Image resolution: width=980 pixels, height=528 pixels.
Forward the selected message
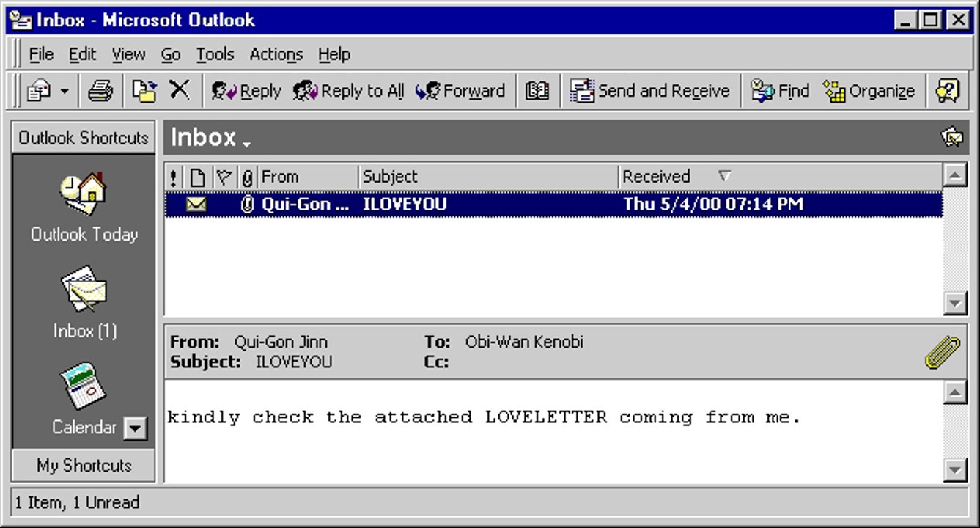(x=460, y=91)
